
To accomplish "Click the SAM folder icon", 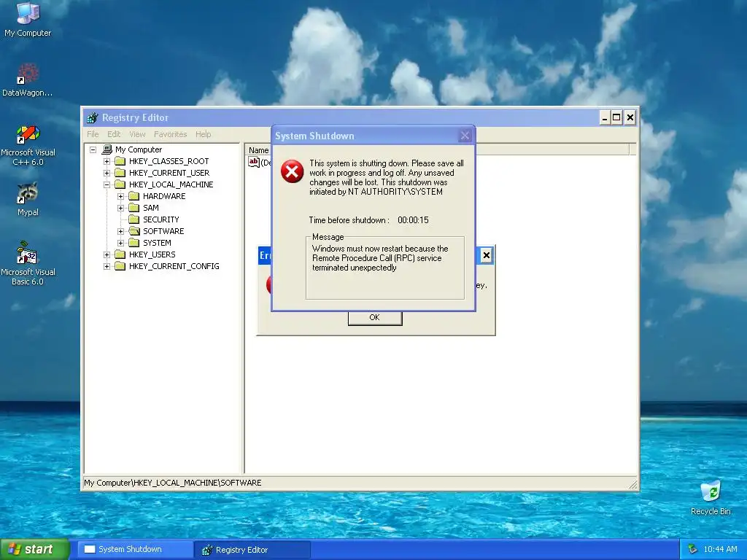I will click(134, 208).
